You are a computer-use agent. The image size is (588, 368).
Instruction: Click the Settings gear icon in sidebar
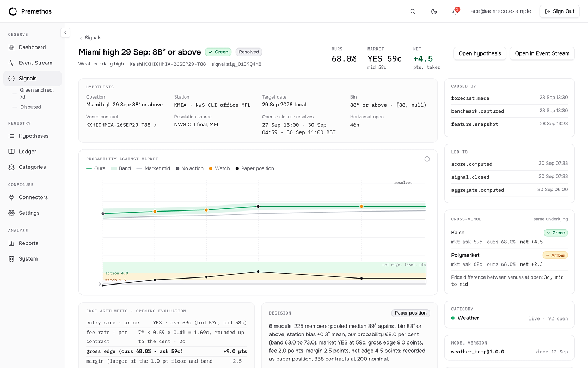(11, 213)
